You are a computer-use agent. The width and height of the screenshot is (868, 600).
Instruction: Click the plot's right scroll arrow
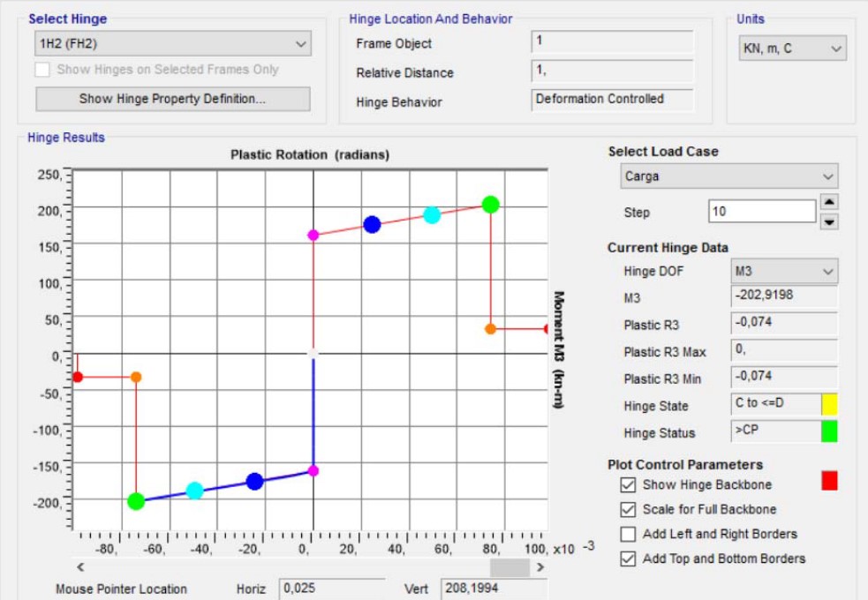click(540, 566)
